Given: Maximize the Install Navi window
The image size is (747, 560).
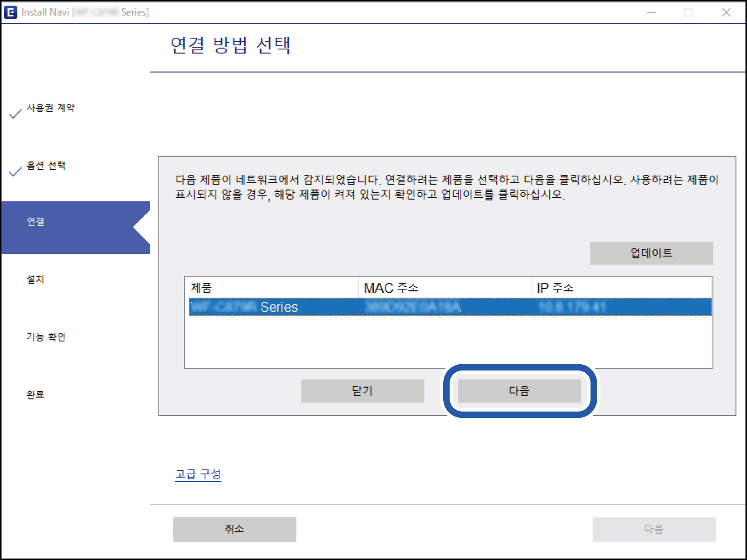Looking at the screenshot, I should [688, 13].
